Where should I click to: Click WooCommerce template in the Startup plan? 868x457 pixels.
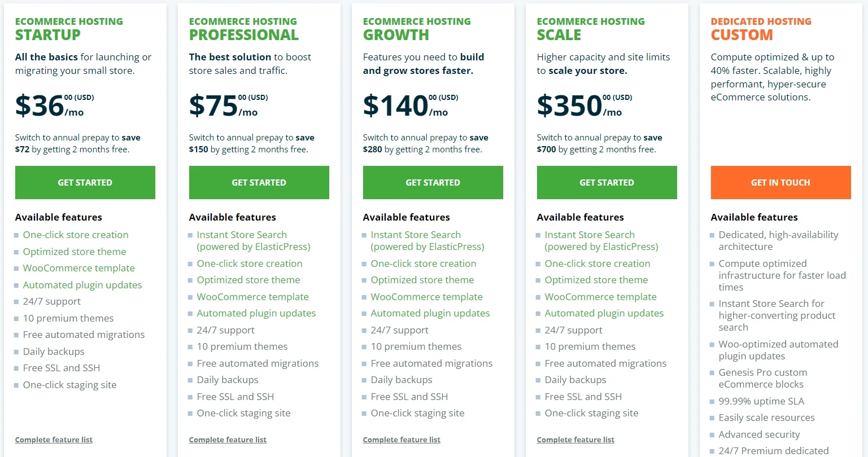[79, 268]
